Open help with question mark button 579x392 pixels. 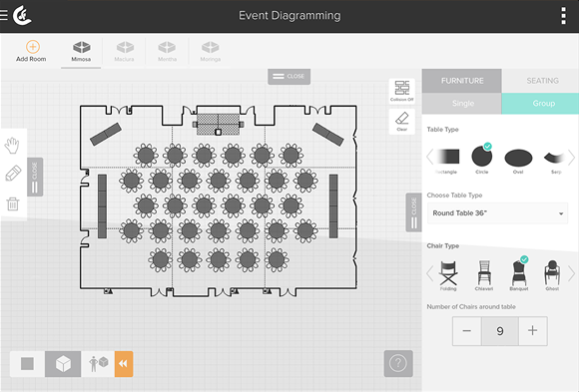tap(398, 364)
